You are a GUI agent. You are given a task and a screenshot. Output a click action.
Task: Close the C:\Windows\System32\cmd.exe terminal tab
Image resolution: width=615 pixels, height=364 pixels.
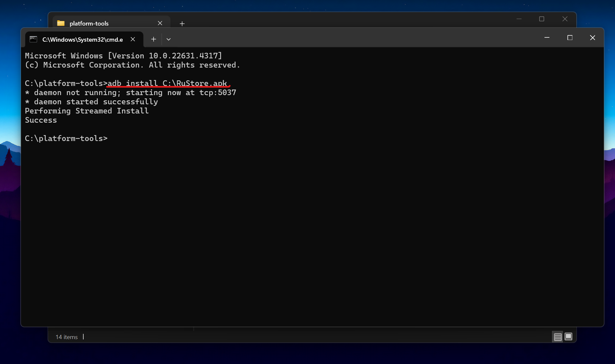coord(133,39)
